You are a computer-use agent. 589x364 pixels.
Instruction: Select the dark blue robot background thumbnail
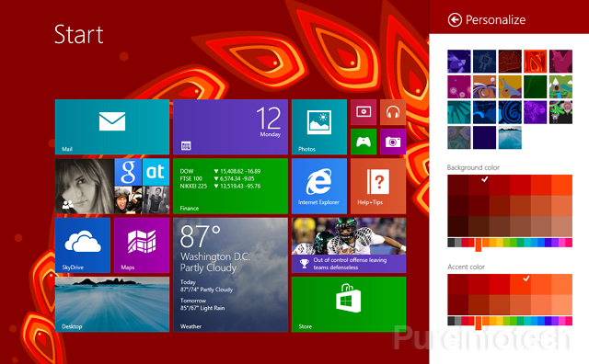click(484, 62)
